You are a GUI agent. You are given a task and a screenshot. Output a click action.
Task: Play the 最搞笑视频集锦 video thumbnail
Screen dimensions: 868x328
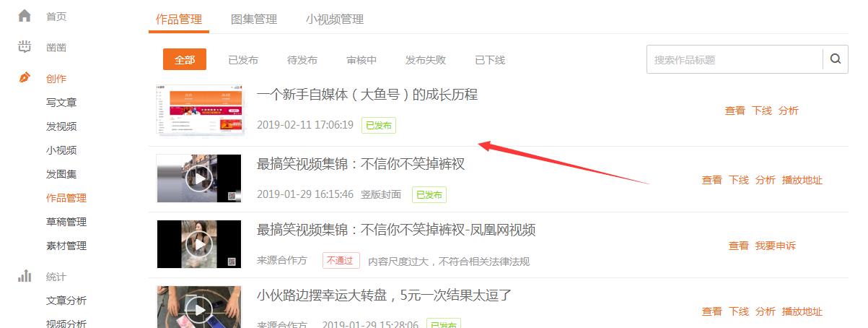pos(198,178)
